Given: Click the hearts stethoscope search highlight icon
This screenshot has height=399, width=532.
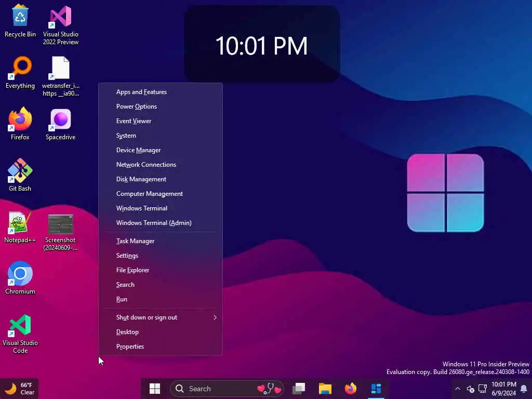Looking at the screenshot, I should pos(270,389).
